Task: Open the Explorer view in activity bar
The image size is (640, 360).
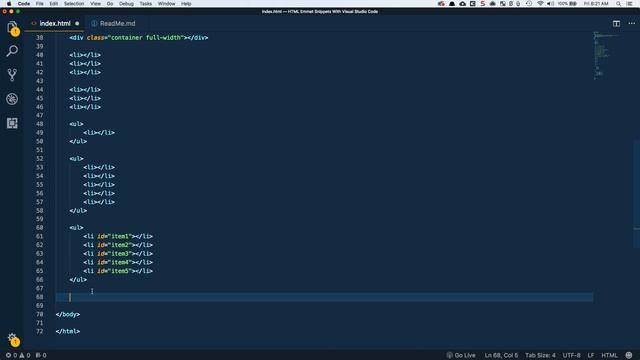Action: (12, 28)
